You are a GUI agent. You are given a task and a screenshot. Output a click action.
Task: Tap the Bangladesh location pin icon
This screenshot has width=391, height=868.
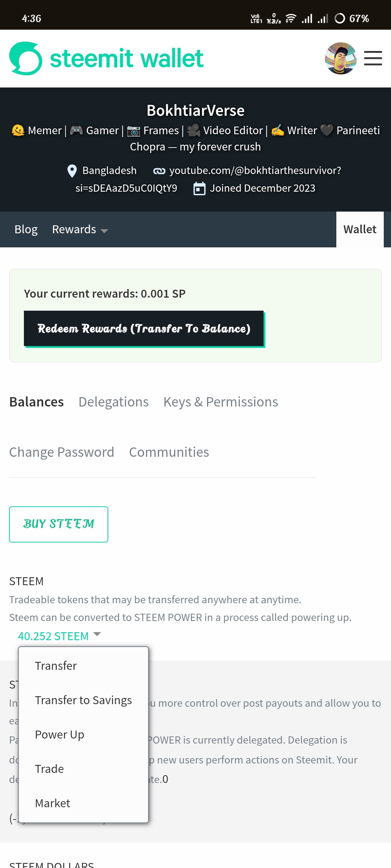coord(72,171)
